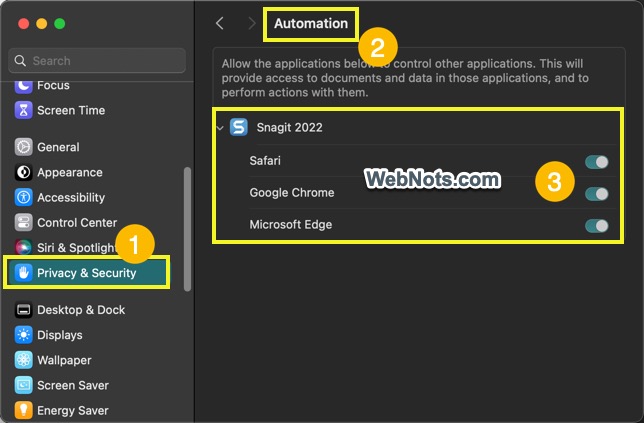The image size is (644, 423).
Task: Go back with the left arrow
Action: click(x=220, y=23)
